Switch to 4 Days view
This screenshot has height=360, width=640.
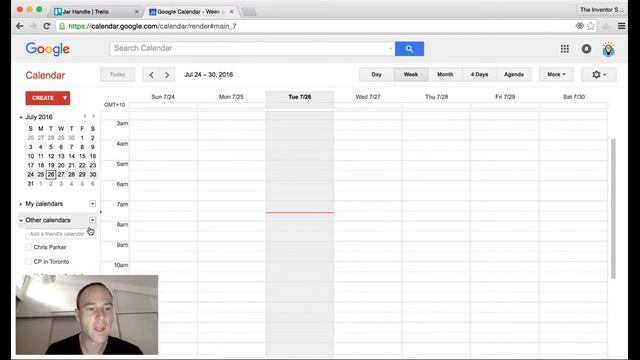pyautogui.click(x=479, y=75)
